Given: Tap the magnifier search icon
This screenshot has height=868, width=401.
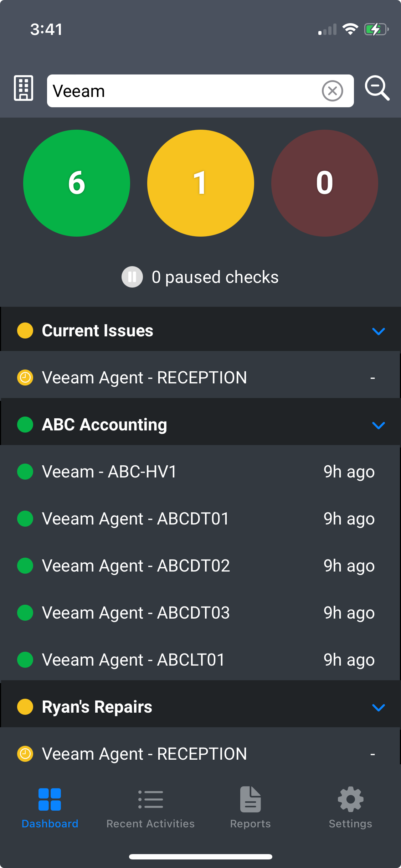Looking at the screenshot, I should pyautogui.click(x=377, y=88).
